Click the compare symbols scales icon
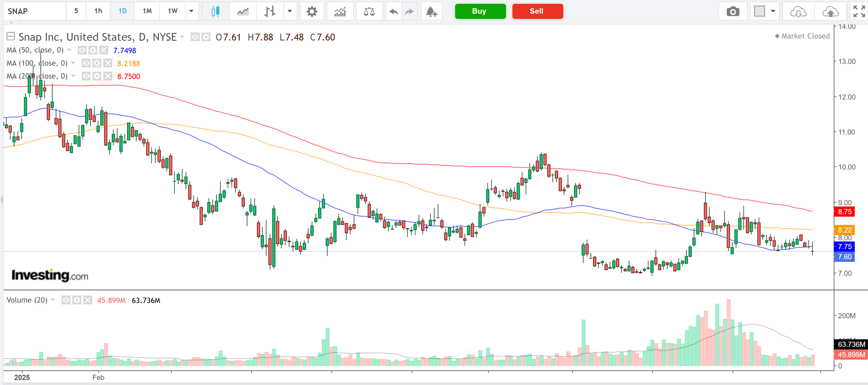 tap(369, 11)
